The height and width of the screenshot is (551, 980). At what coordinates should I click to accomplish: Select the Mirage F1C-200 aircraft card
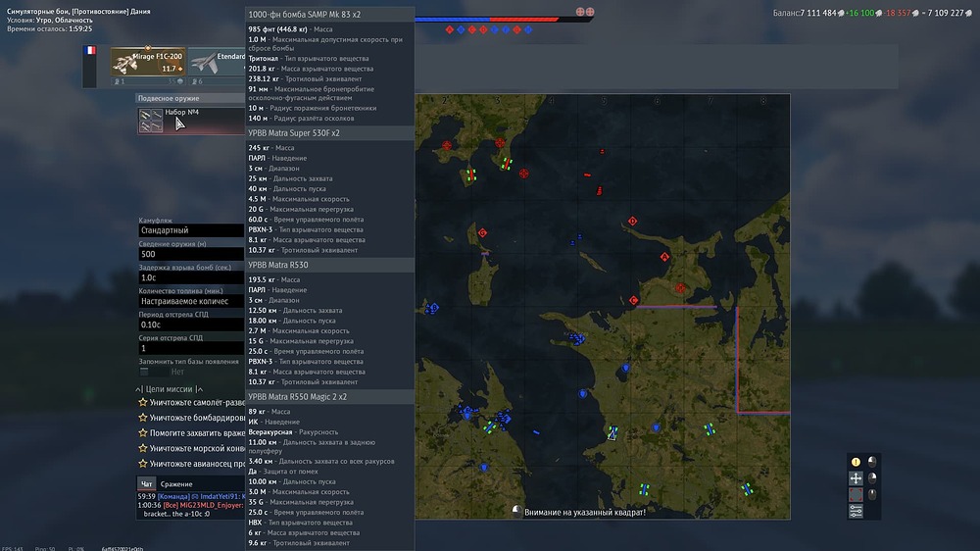pyautogui.click(x=148, y=62)
